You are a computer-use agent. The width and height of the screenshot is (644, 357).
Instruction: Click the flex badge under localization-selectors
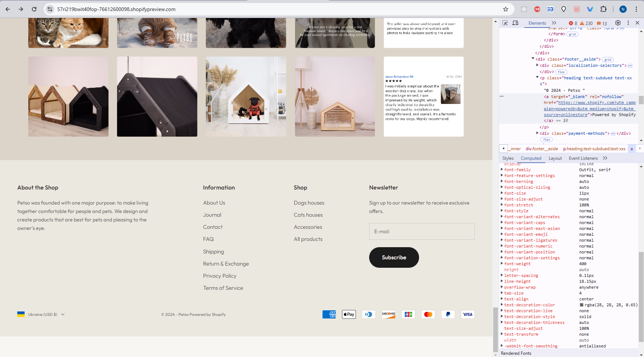point(561,72)
